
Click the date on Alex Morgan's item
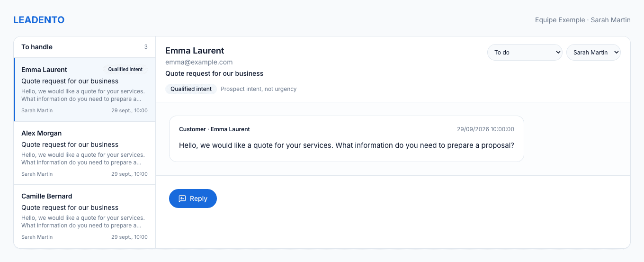(129, 174)
